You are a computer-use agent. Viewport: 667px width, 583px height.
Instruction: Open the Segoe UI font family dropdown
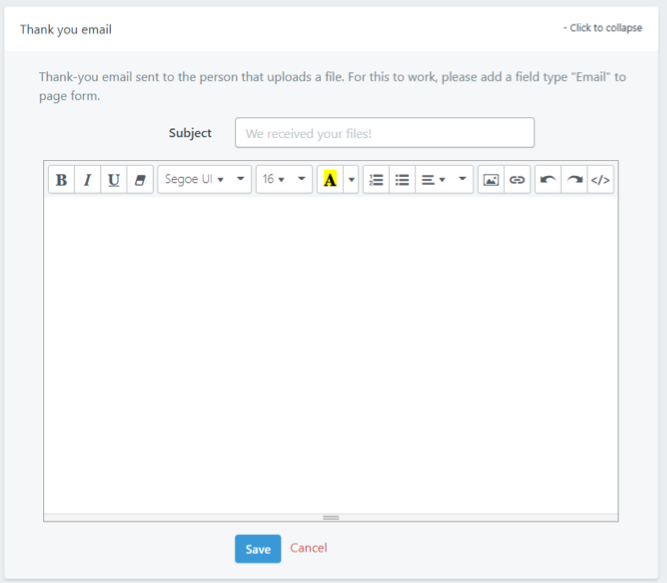pos(204,179)
